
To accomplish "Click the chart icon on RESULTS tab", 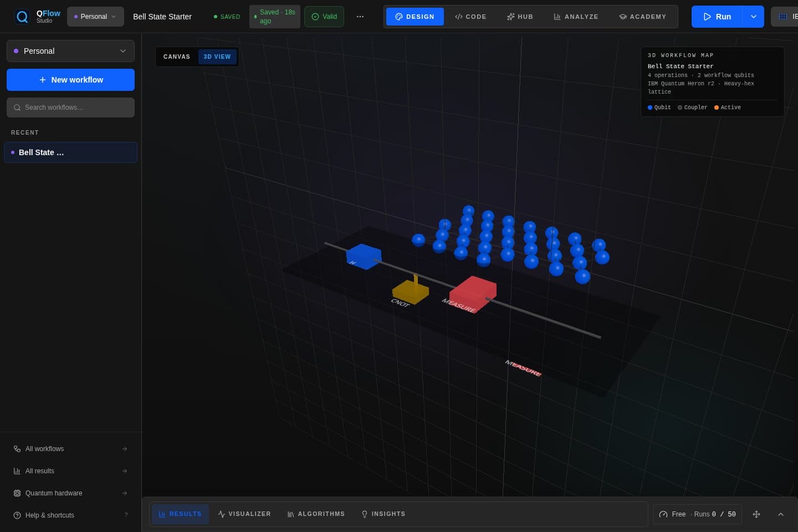I will 162,514.
